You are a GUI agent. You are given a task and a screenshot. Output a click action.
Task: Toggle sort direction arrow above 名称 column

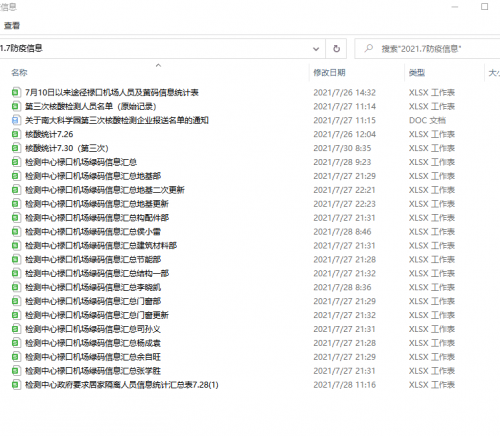point(158,65)
